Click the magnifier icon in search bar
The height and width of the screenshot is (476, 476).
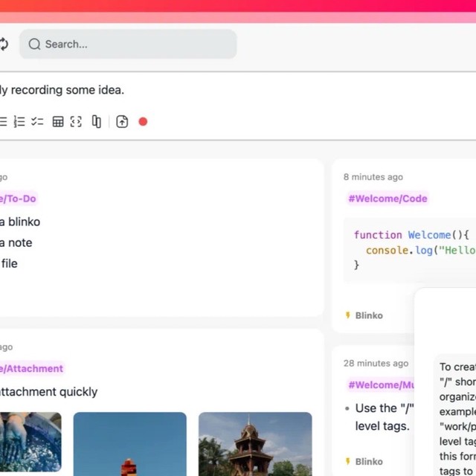pos(34,44)
